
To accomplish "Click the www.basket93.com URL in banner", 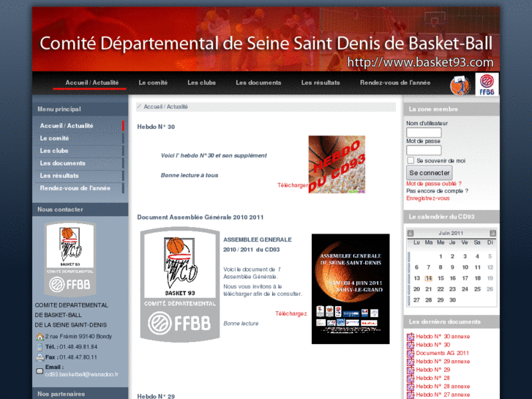I will pyautogui.click(x=420, y=62).
